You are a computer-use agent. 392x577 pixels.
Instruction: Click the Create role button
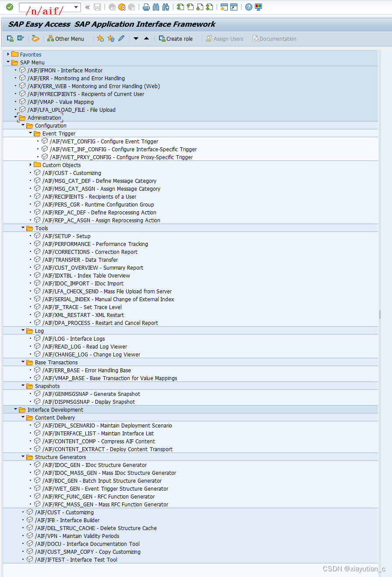click(176, 39)
